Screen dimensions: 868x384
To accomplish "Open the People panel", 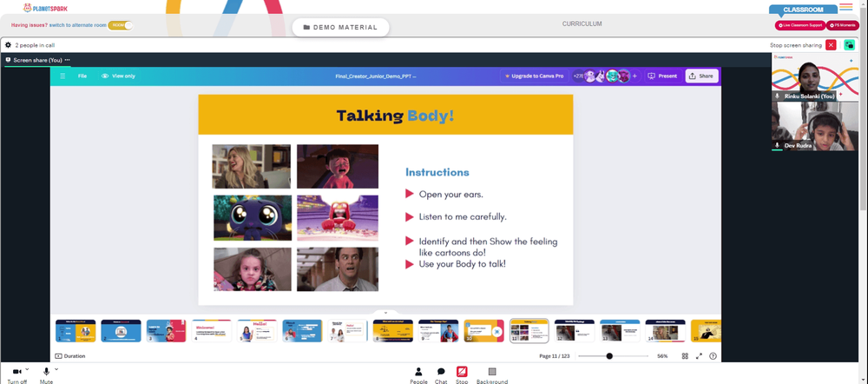I will tap(418, 375).
